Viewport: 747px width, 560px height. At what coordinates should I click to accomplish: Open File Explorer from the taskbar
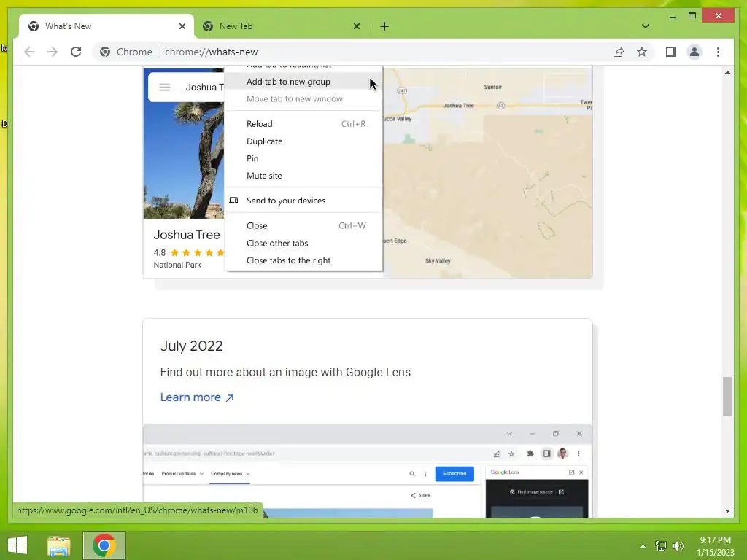(59, 545)
